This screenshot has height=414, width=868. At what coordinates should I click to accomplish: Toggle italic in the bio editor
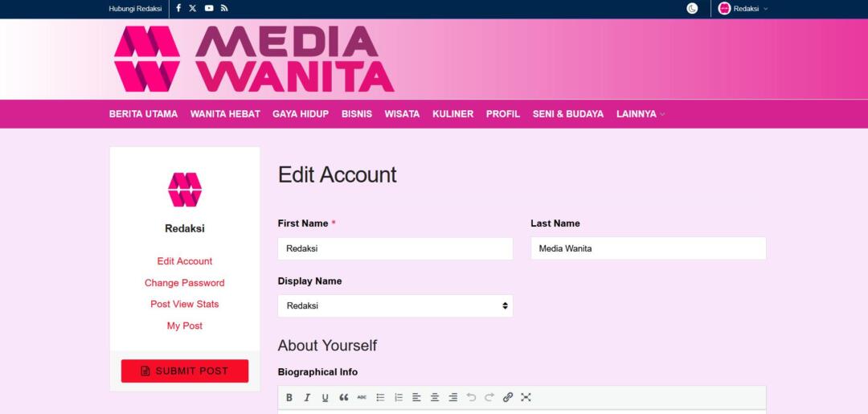point(307,397)
